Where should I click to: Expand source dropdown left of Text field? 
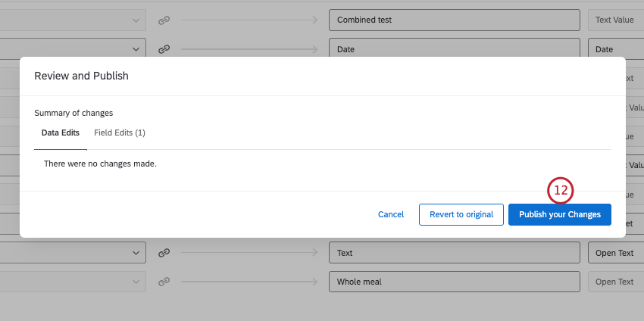(136, 253)
